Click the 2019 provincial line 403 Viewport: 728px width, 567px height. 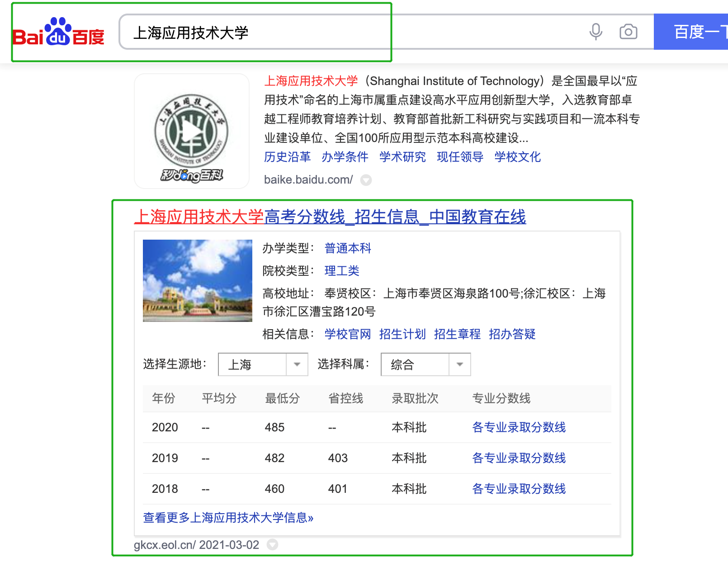point(338,458)
